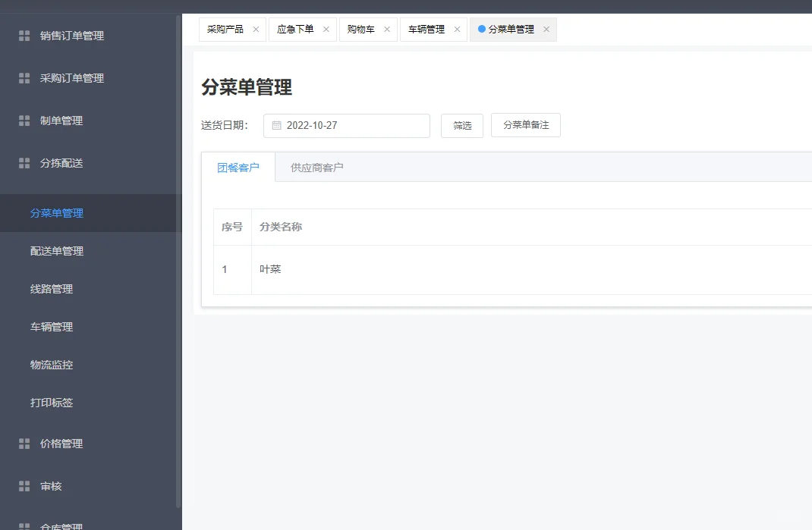Open the delivery date picker dropdown
812x530 pixels.
[x=346, y=125]
